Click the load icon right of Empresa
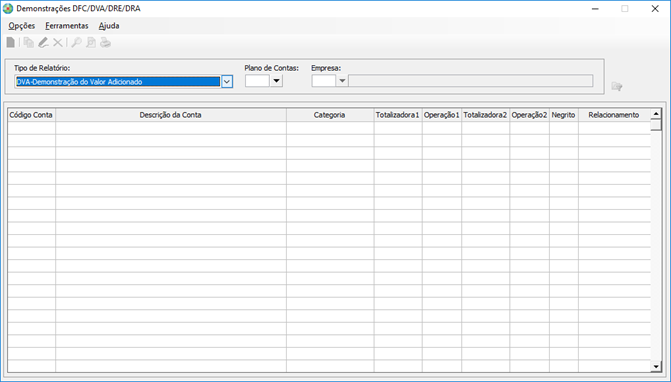 [x=617, y=86]
